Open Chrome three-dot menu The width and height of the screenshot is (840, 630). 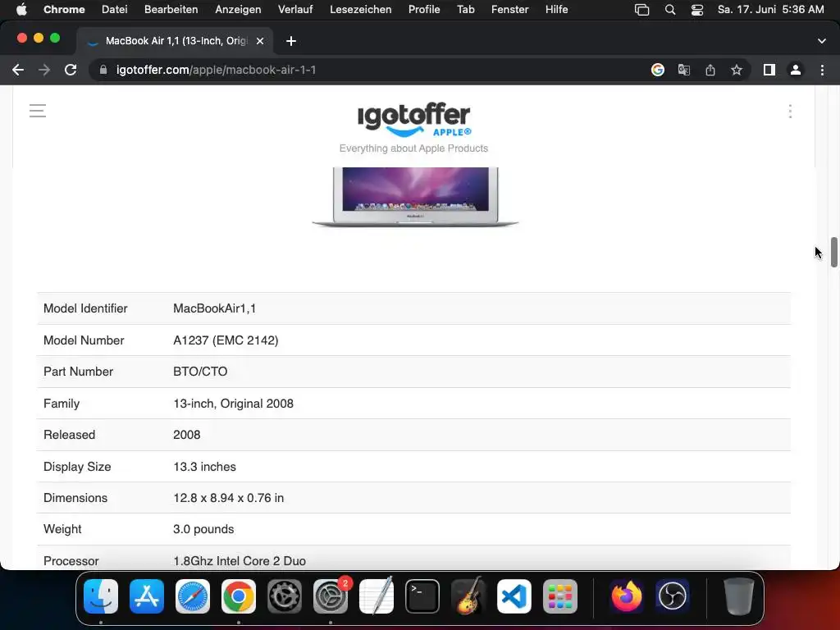tap(822, 70)
